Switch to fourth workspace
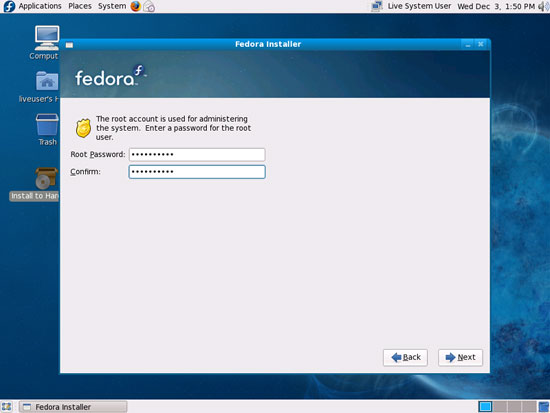Viewport: 550px width, 413px height. (x=529, y=407)
